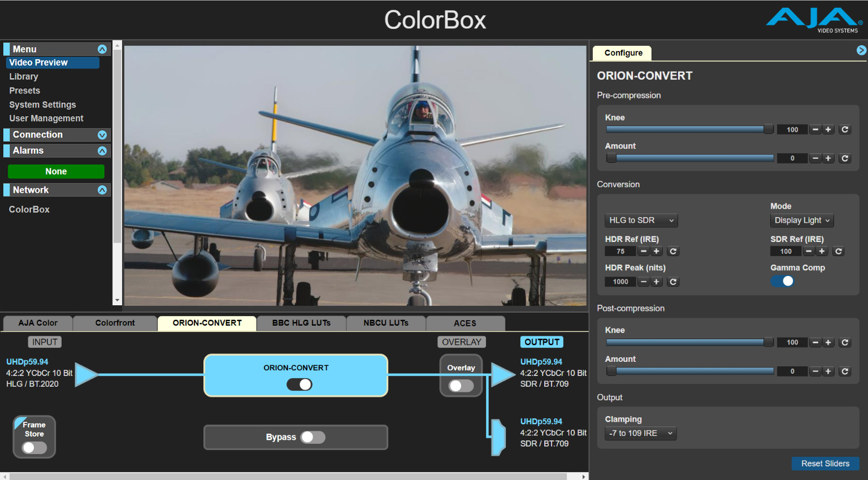
Task: Reset the Pre-compression Knee slider to default
Action: (x=844, y=129)
